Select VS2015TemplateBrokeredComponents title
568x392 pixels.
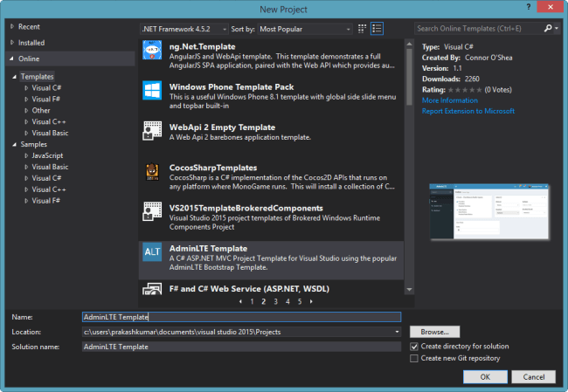pyautogui.click(x=246, y=208)
